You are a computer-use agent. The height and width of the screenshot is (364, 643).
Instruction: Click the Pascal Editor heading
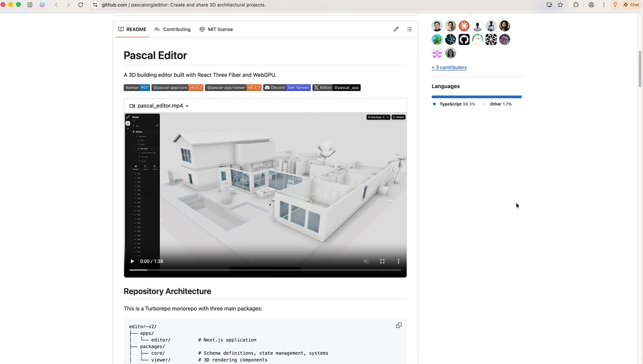point(155,55)
